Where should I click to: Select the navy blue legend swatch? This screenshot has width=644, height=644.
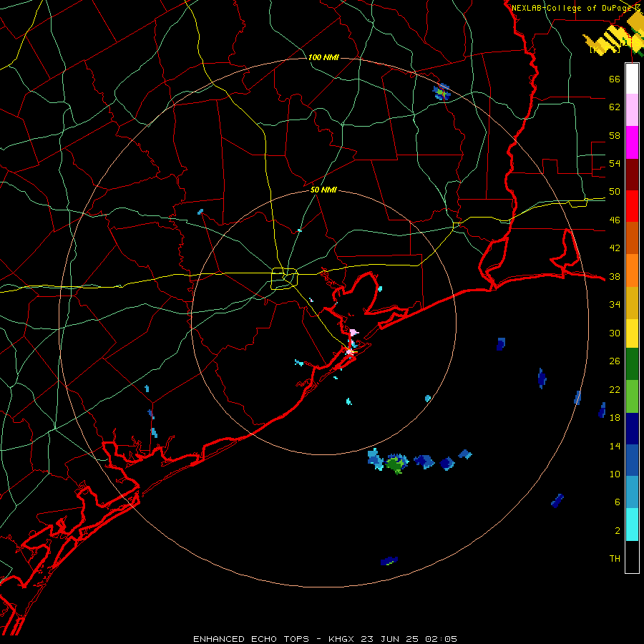[x=632, y=429]
